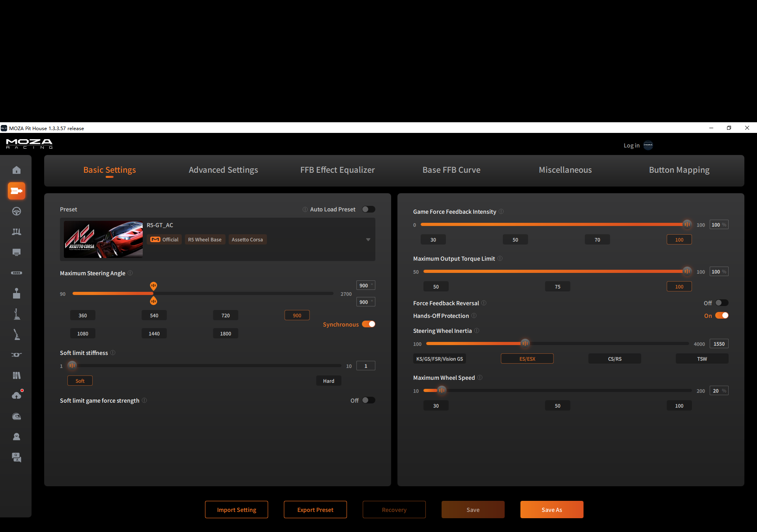757x532 pixels.
Task: Enable Auto Load Preset toggle
Action: click(368, 209)
